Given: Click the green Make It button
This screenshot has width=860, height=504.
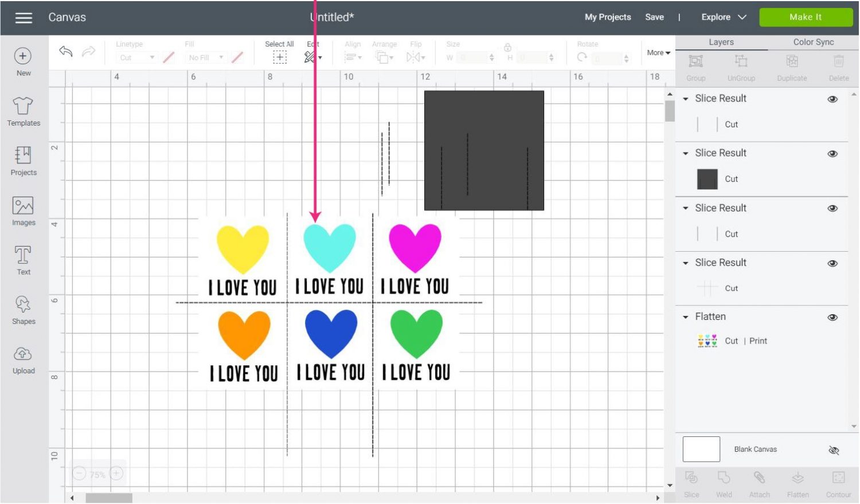Looking at the screenshot, I should click(x=806, y=17).
